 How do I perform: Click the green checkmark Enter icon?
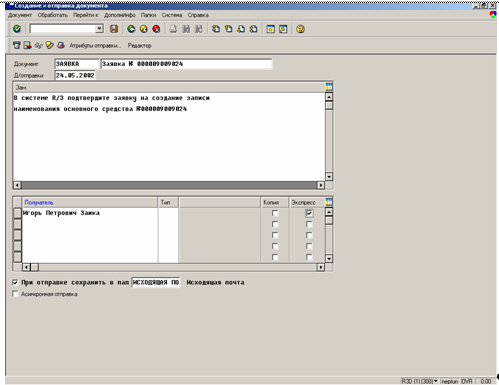tap(17, 29)
